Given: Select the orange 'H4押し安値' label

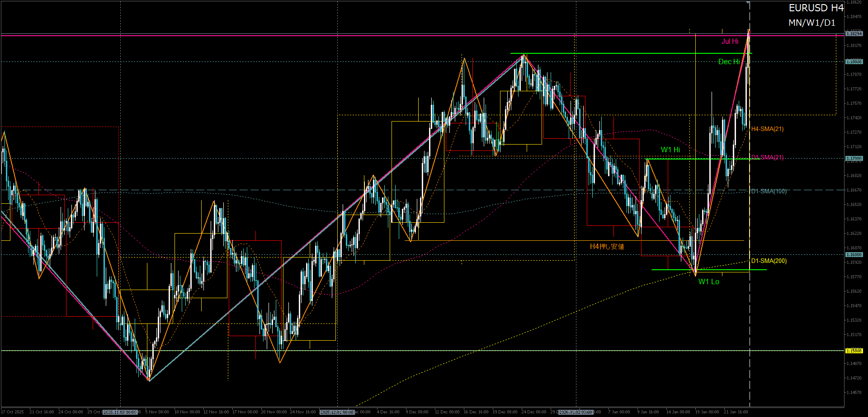Looking at the screenshot, I should (x=607, y=247).
